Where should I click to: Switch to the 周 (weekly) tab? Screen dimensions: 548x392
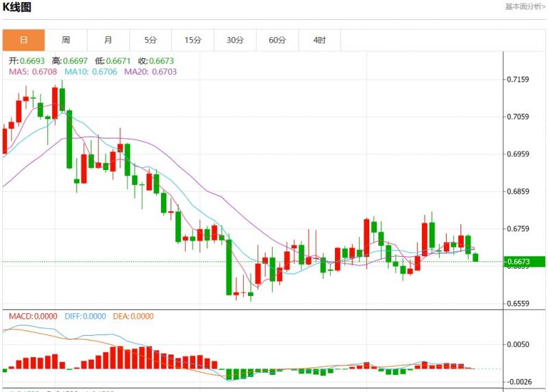click(66, 40)
